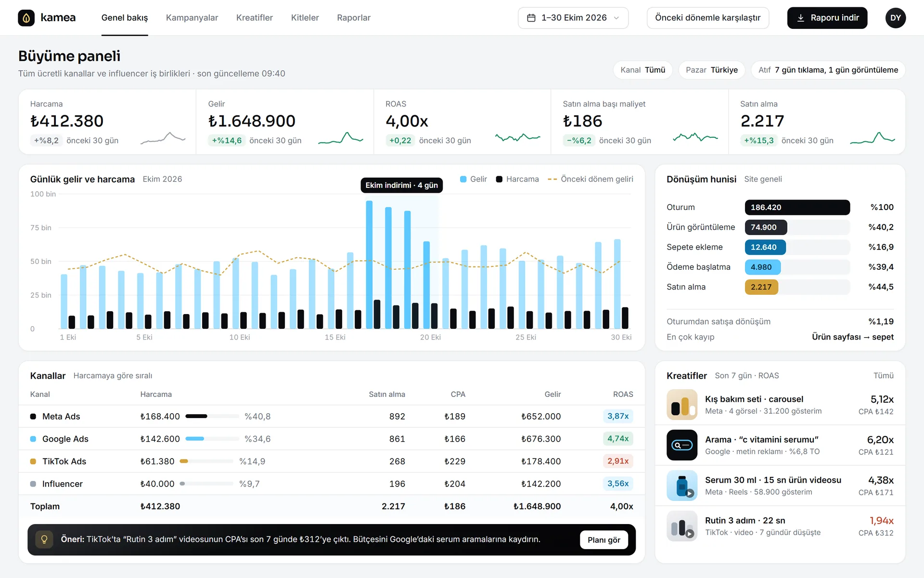Click the Meta Ads black channel dot
The image size is (924, 578).
click(33, 416)
